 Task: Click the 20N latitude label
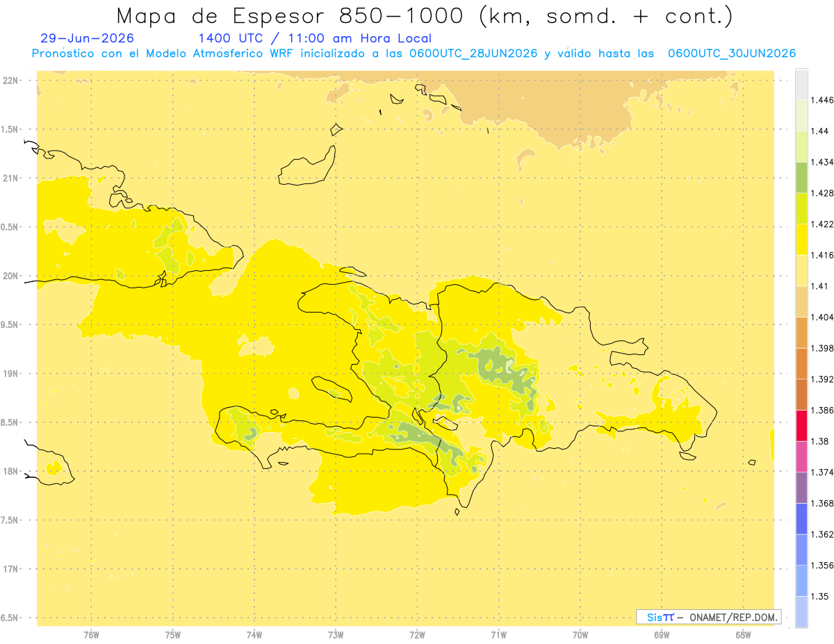click(12, 276)
